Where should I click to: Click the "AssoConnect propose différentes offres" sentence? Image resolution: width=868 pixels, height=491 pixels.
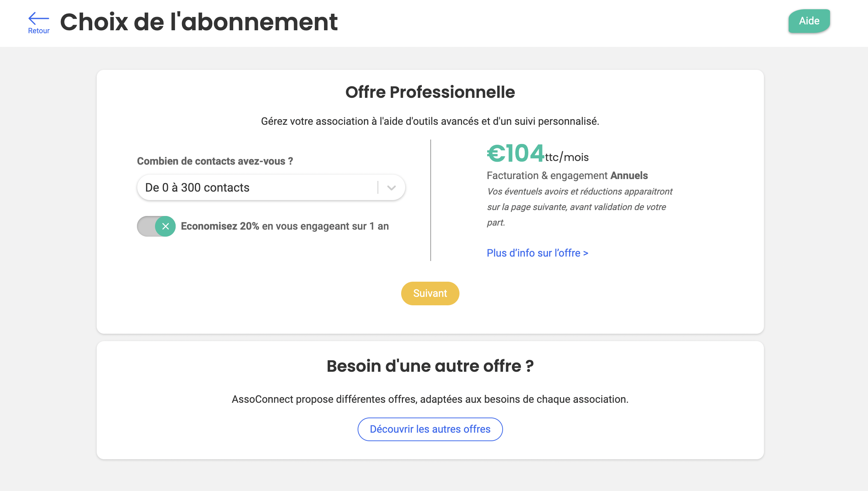(x=430, y=399)
